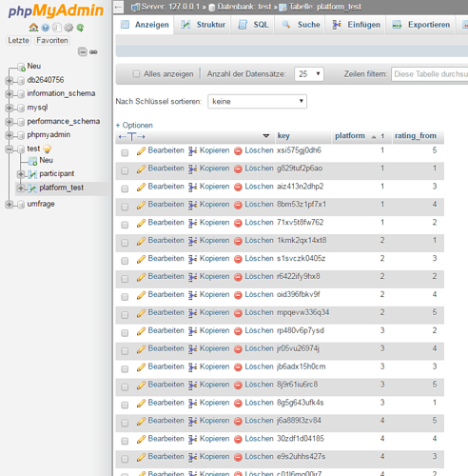Click copy icon for aiz413n2dhp2 row
This screenshot has width=468, height=476.
point(192,187)
